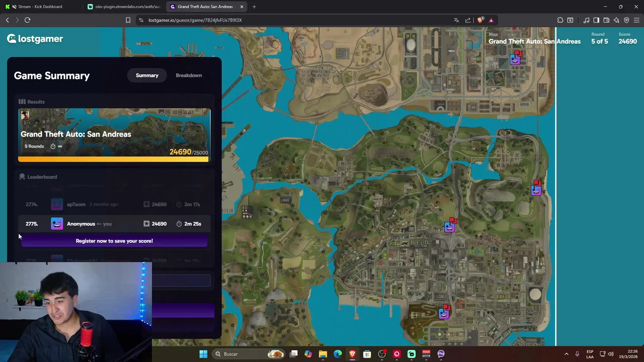Reload the current page
Viewport: 644px width, 362px height.
coord(28,20)
